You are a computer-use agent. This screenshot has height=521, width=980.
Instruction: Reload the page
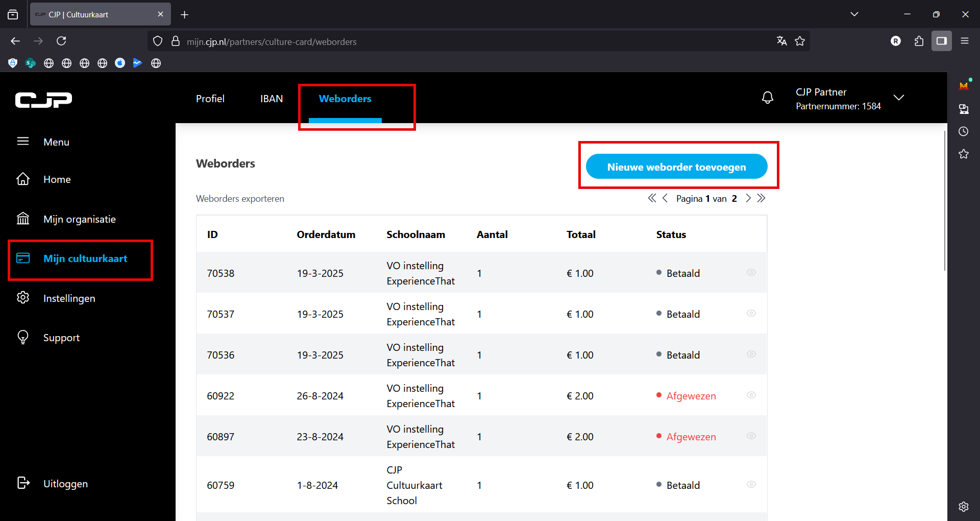click(x=61, y=41)
